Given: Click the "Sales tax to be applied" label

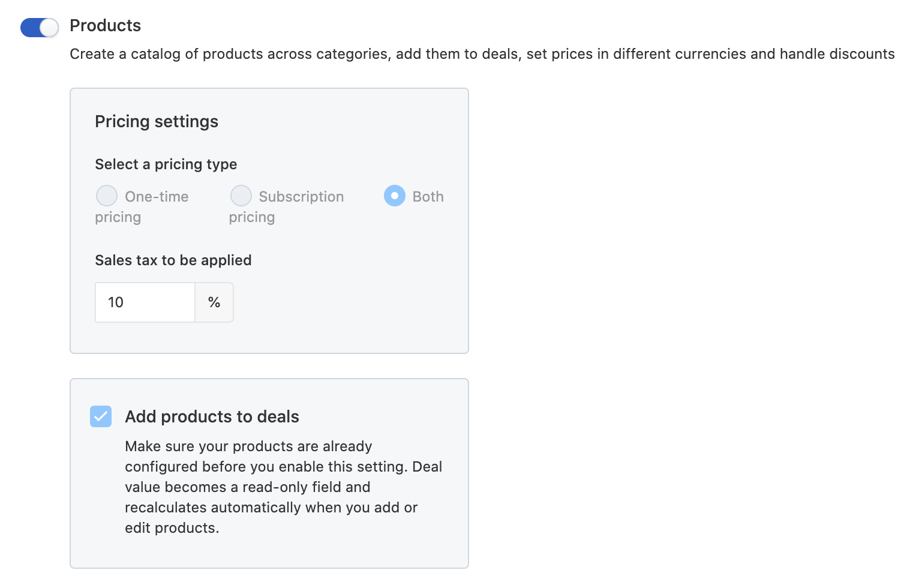Looking at the screenshot, I should pos(173,260).
